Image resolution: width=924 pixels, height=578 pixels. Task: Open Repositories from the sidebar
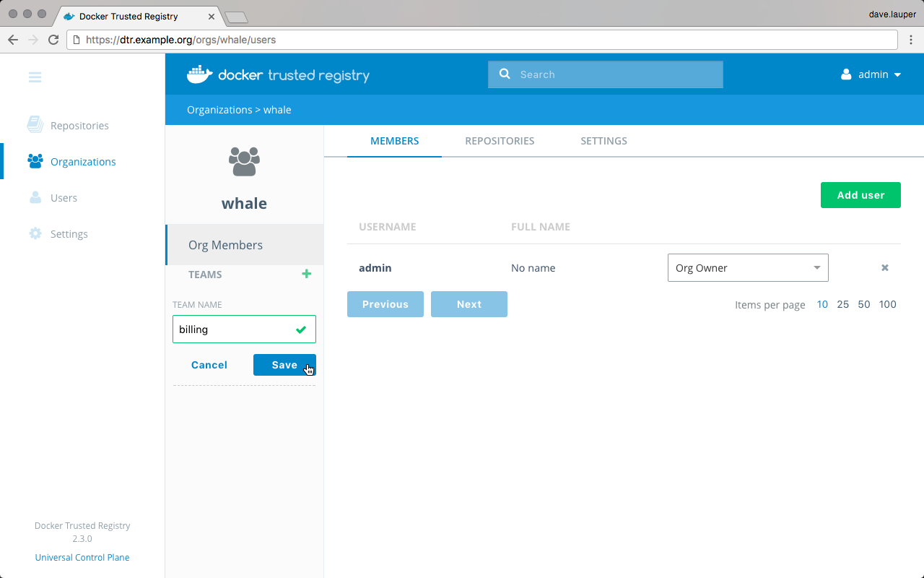coord(79,126)
